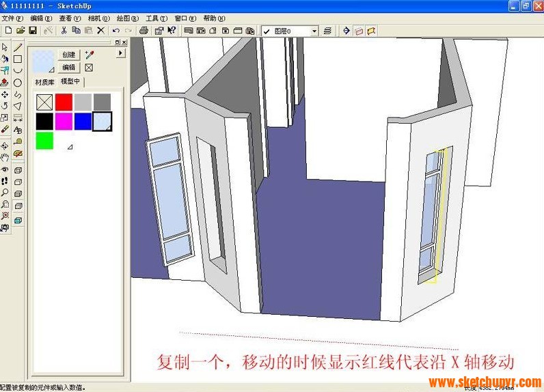Pick the Paint Bucket tool
The height and width of the screenshot is (392, 544).
5,59
